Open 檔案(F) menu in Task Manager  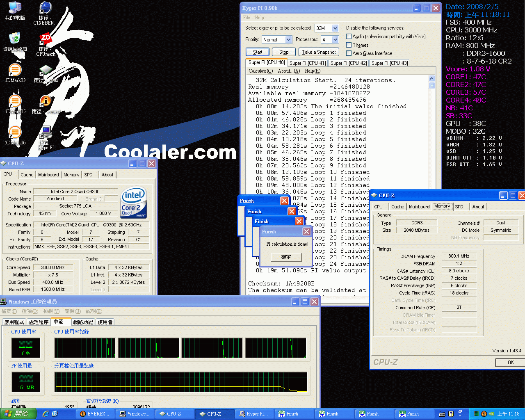tap(9, 311)
